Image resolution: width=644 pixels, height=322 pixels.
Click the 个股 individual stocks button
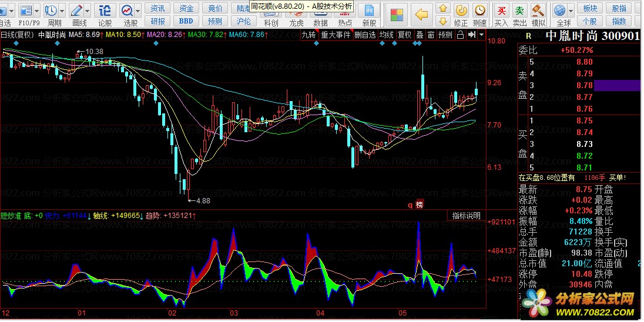pyautogui.click(x=590, y=21)
